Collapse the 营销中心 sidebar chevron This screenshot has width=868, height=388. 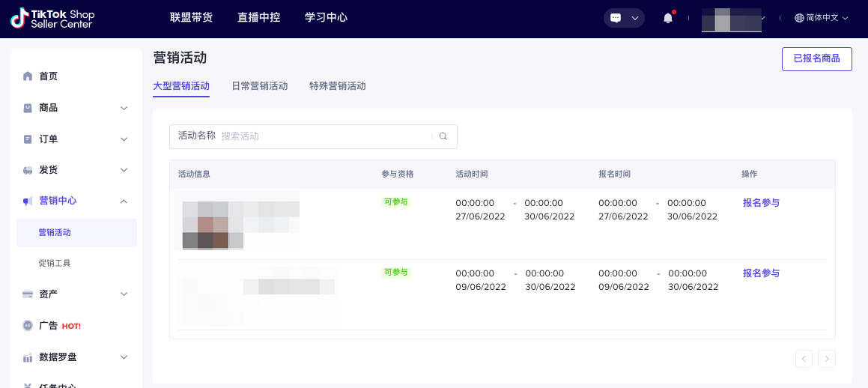coord(124,201)
